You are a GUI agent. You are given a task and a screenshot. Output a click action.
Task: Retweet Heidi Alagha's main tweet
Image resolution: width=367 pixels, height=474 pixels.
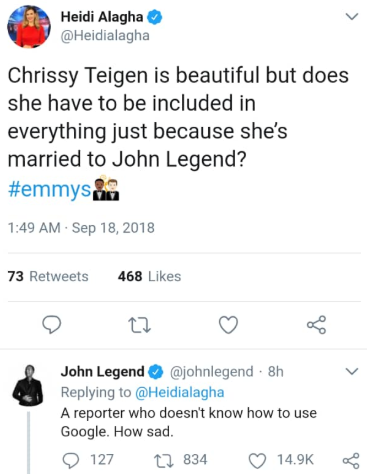140,325
